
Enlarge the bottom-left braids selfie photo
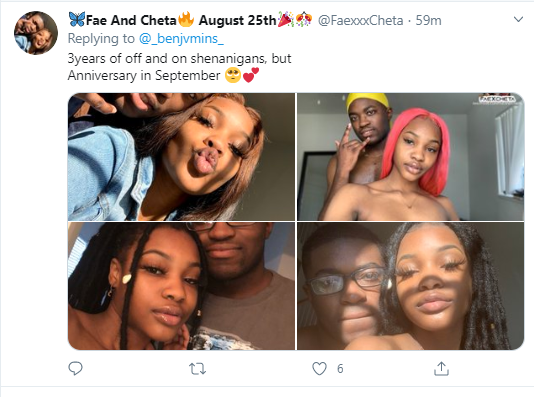(182, 286)
